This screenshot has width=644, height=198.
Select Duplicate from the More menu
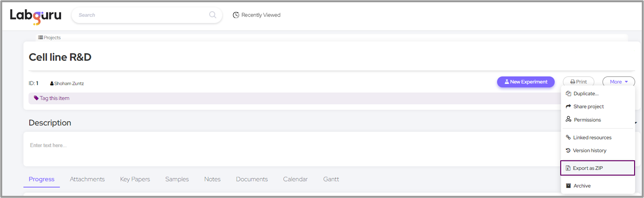tap(586, 93)
